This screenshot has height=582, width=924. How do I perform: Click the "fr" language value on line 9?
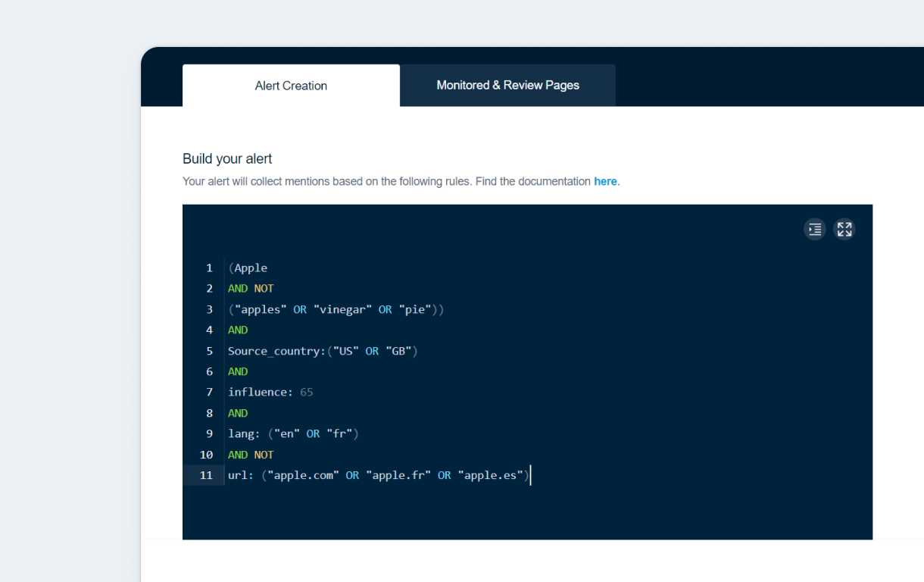339,434
